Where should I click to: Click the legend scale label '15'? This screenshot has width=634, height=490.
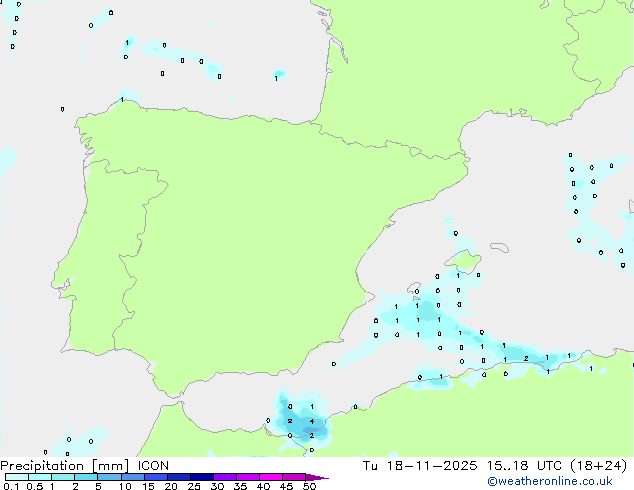coord(148,486)
